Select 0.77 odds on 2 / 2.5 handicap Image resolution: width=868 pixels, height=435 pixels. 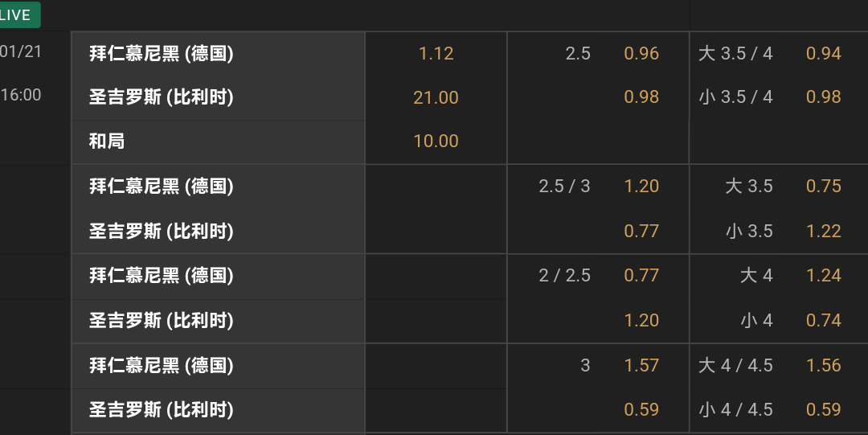641,276
